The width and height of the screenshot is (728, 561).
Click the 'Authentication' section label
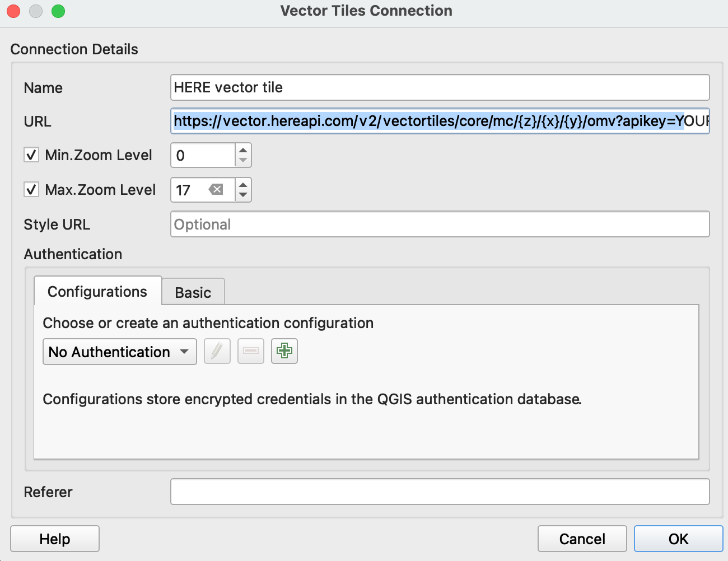click(73, 254)
